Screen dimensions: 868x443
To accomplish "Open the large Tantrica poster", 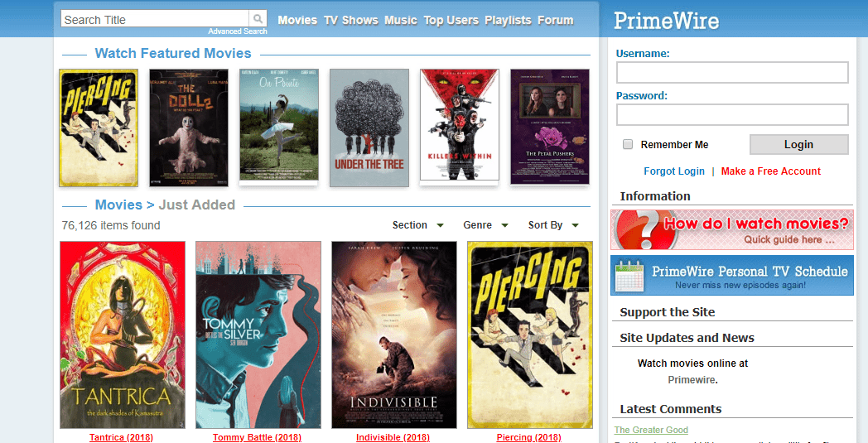I will [x=123, y=335].
